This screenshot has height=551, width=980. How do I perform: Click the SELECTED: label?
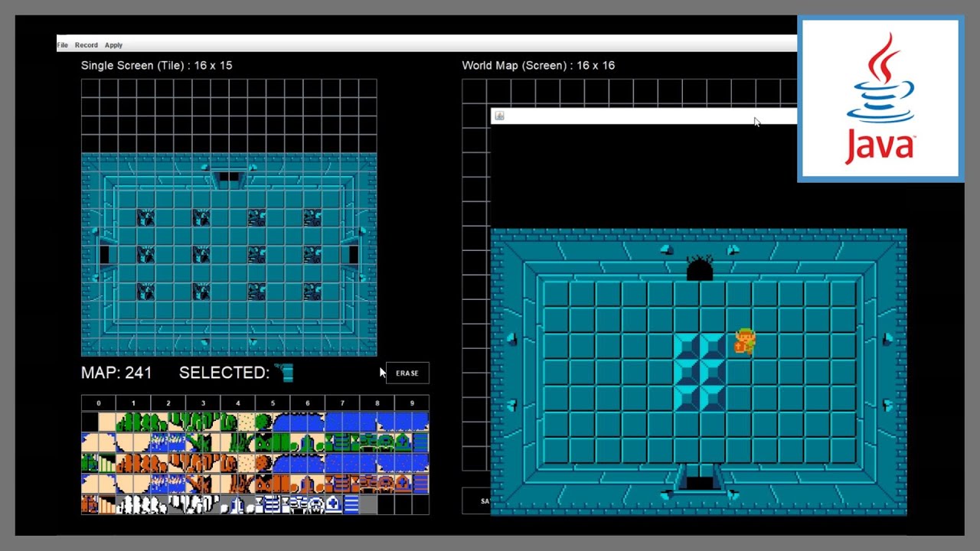click(224, 373)
